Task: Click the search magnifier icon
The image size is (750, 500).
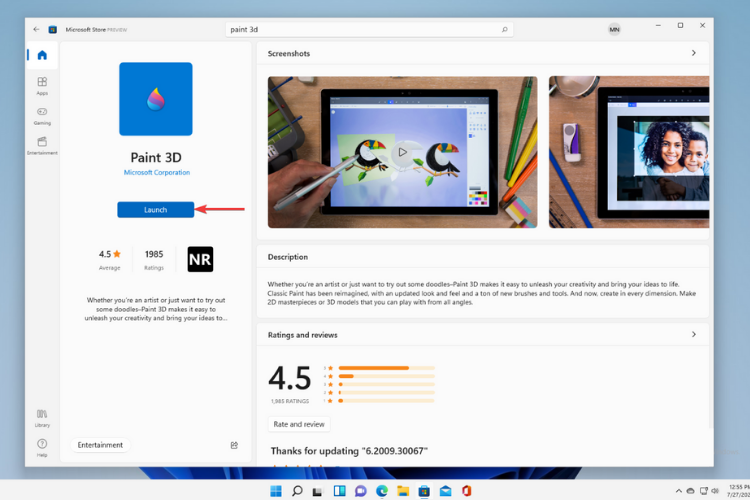Action: click(505, 29)
